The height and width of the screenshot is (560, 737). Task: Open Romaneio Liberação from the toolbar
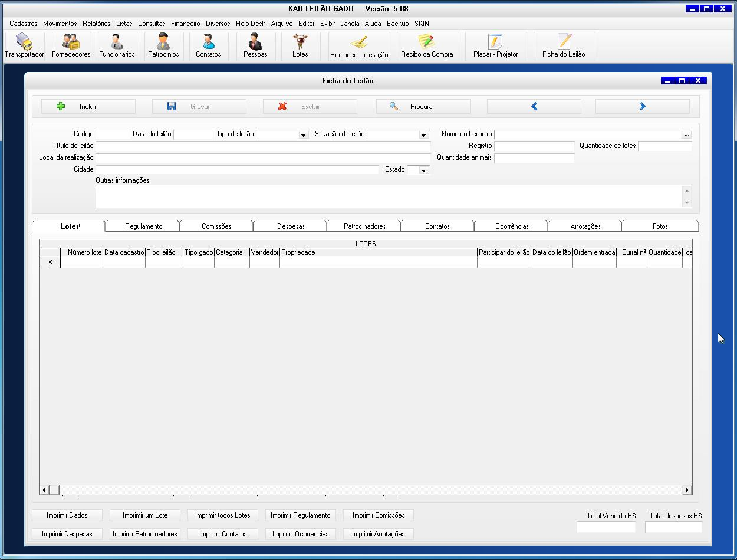click(x=359, y=46)
